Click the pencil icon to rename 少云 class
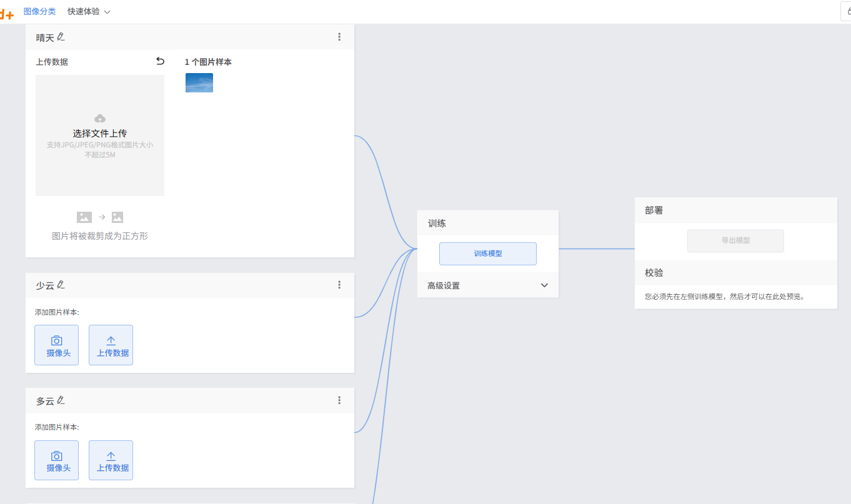 [x=59, y=285]
